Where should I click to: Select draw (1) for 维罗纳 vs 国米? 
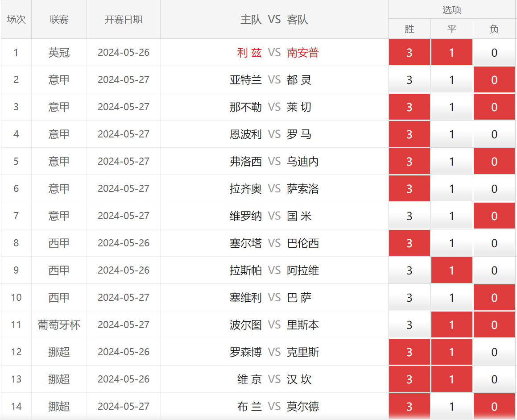[x=452, y=216]
